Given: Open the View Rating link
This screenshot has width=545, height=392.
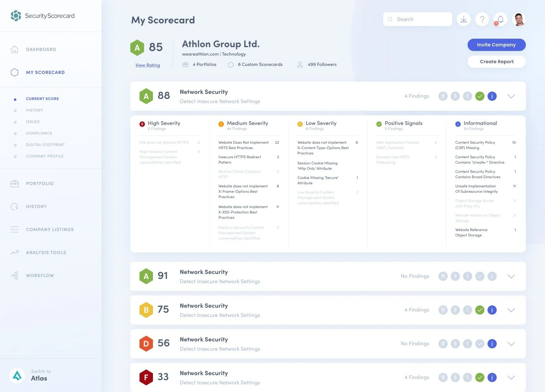Looking at the screenshot, I should click(x=148, y=65).
